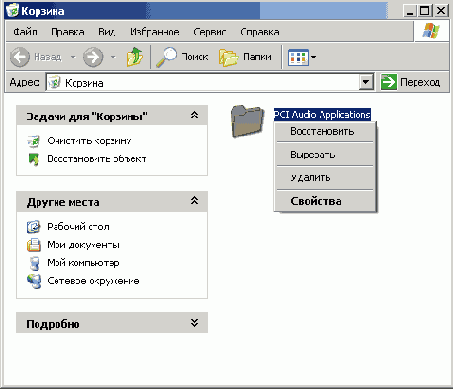Open the address bar dropdown arrow
453x389 pixels.
pos(366,82)
